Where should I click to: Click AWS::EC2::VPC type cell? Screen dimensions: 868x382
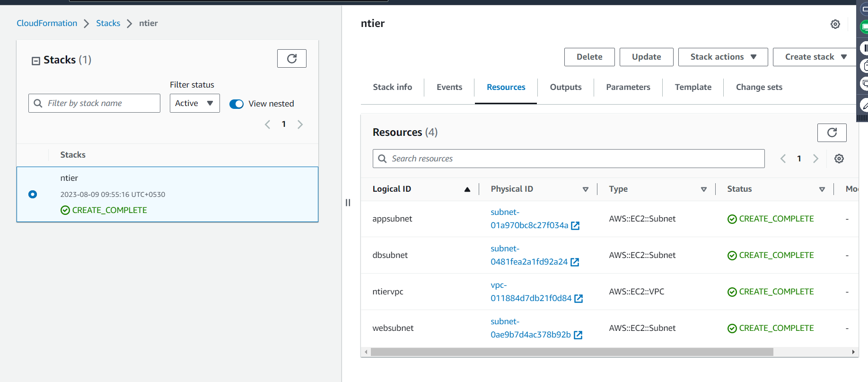637,292
